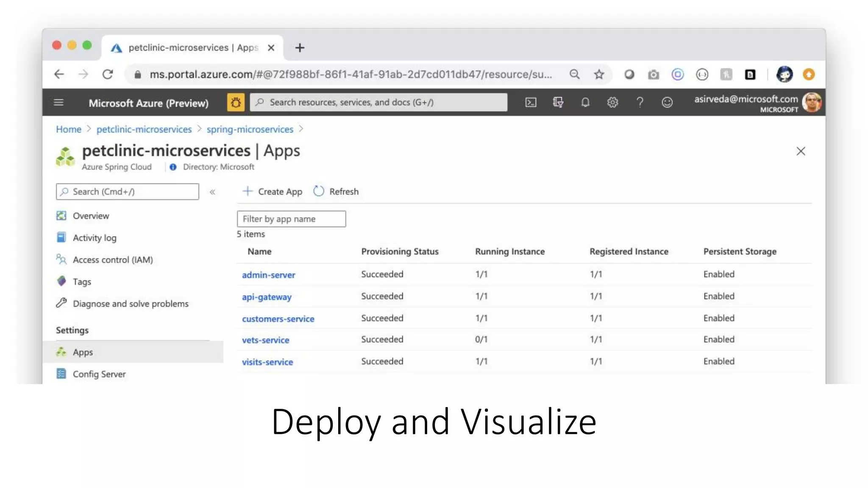This screenshot has width=868, height=488.
Task: Click the browser back arrow
Action: (x=59, y=75)
